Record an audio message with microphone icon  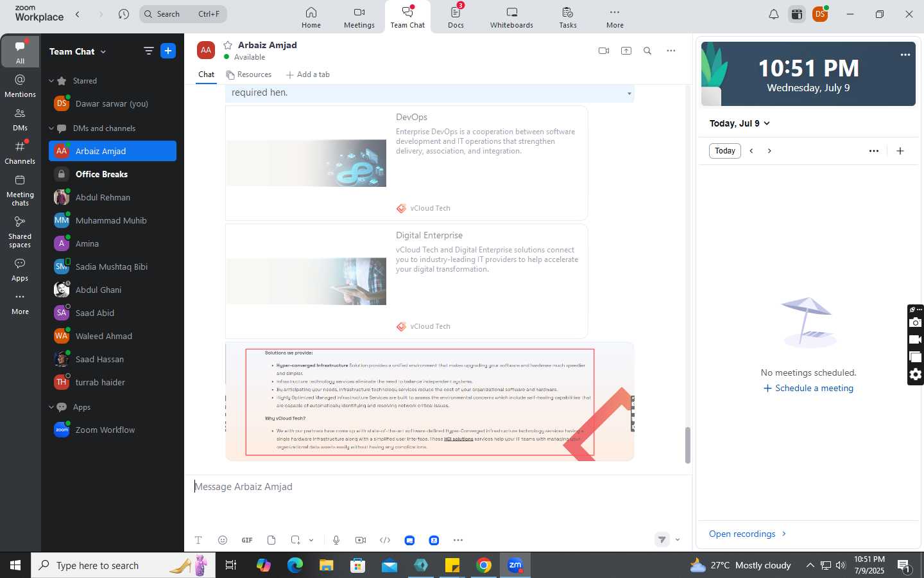click(x=336, y=540)
